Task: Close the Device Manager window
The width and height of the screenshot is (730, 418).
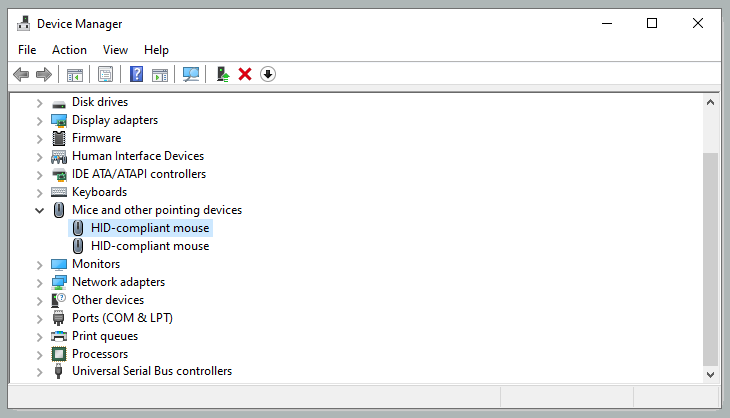Action: 698,23
